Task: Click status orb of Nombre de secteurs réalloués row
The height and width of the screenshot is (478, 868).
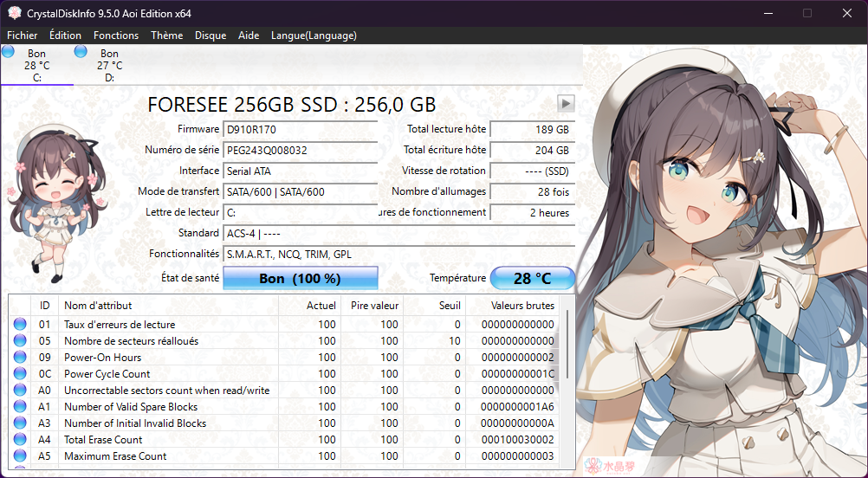Action: 20,341
